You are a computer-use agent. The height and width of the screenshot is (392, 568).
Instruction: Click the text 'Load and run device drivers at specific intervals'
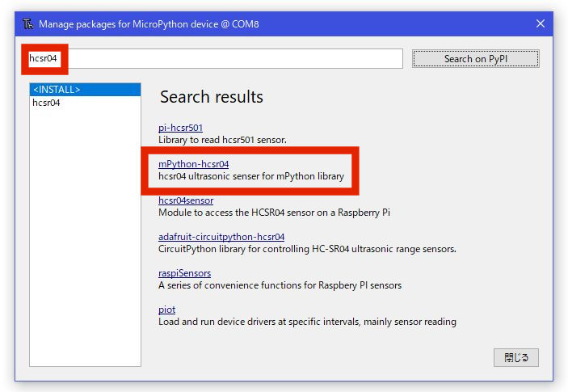click(259, 322)
